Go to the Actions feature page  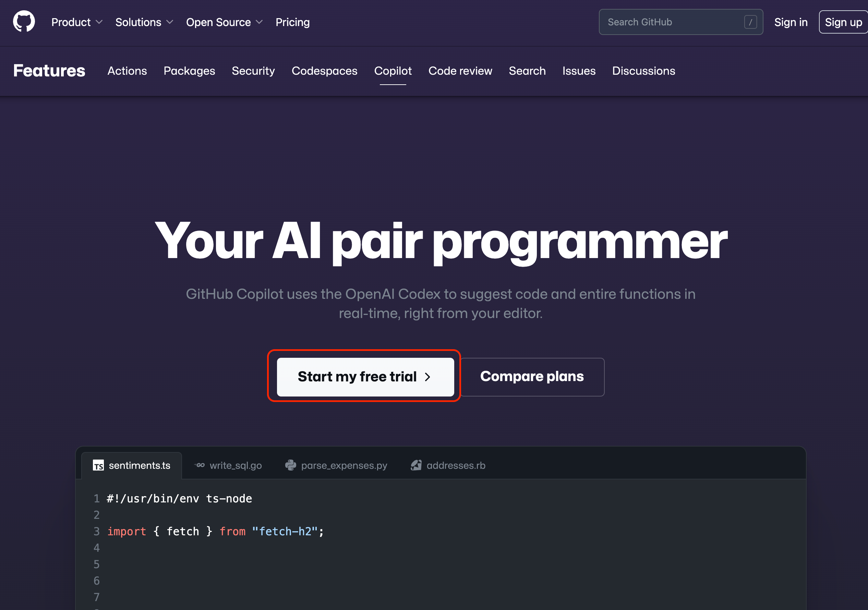pyautogui.click(x=127, y=71)
